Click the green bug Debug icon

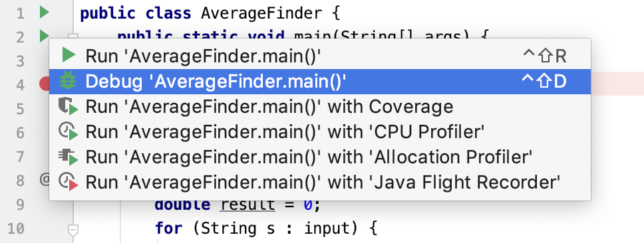pyautogui.click(x=67, y=81)
